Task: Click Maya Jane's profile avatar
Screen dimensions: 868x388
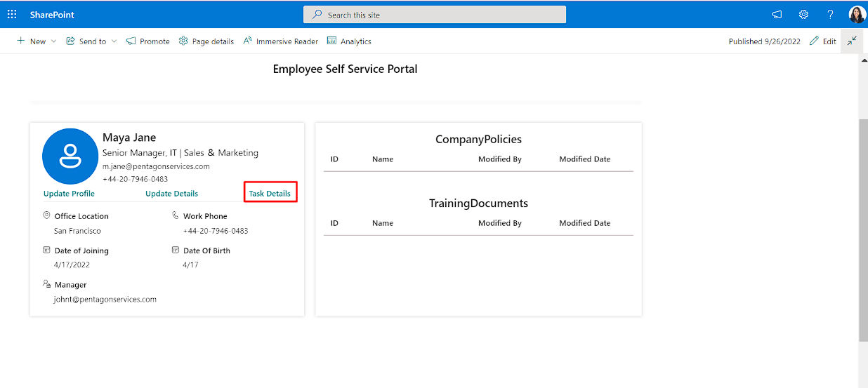Action: [70, 156]
